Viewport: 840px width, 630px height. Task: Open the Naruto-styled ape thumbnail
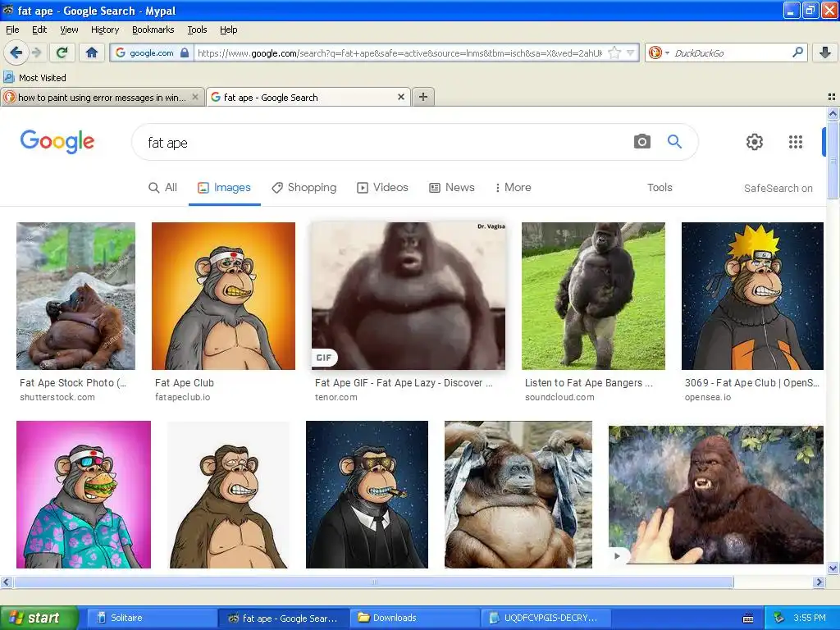point(752,295)
